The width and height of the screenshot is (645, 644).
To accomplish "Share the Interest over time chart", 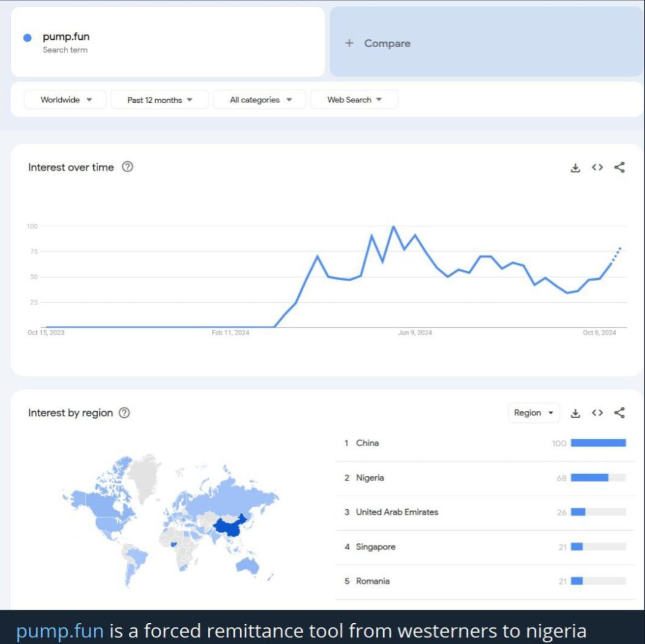I will [x=619, y=167].
